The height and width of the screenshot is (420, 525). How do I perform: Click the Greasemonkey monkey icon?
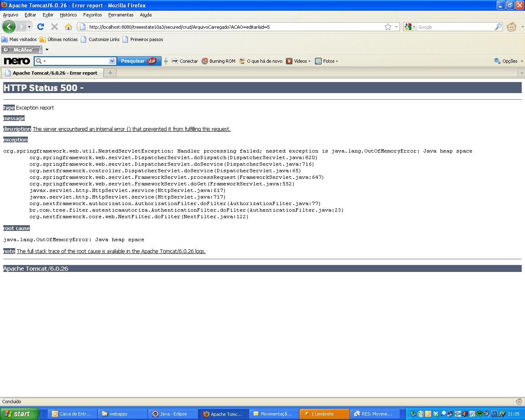click(x=511, y=27)
